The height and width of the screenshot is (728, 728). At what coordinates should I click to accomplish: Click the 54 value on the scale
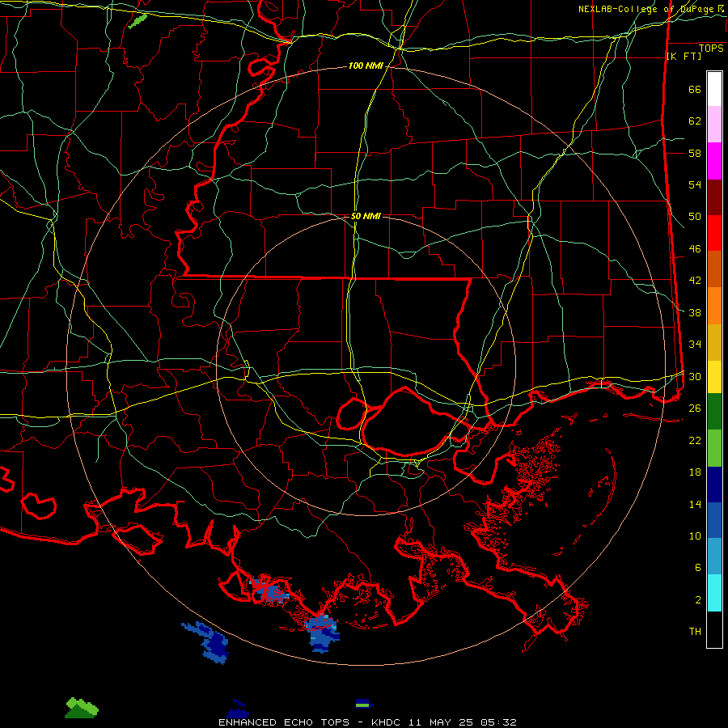(695, 184)
